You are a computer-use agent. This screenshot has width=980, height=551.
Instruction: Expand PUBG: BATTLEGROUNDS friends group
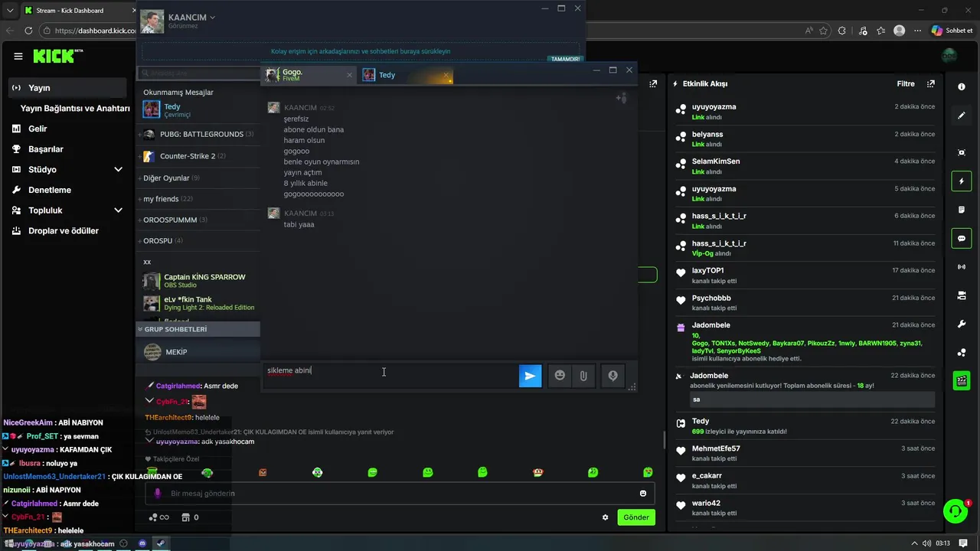[198, 134]
